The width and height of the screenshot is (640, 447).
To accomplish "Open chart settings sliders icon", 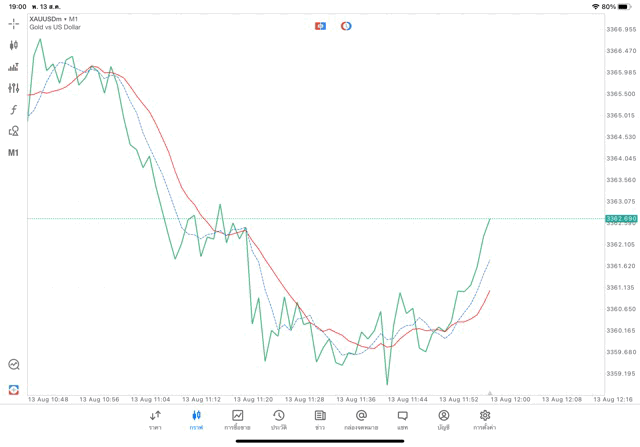I will [14, 88].
